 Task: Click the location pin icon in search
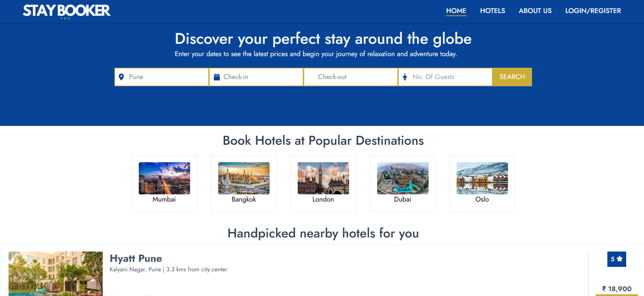click(x=121, y=77)
